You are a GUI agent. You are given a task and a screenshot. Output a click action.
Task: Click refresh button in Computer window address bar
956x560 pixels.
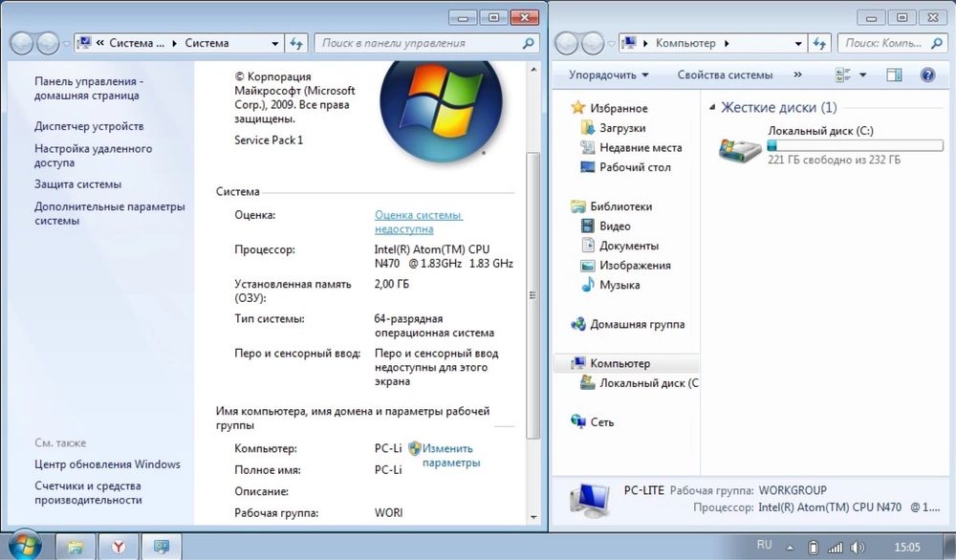click(x=819, y=43)
